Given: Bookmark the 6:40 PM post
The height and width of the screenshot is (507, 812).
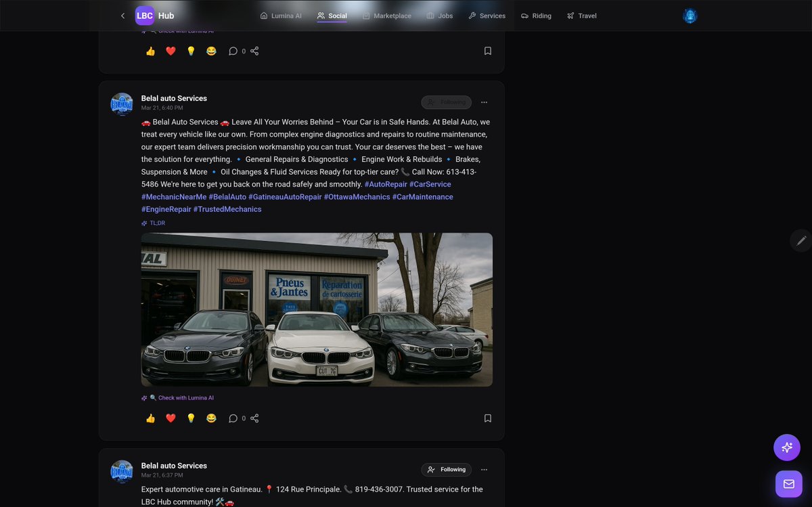Looking at the screenshot, I should coord(487,418).
